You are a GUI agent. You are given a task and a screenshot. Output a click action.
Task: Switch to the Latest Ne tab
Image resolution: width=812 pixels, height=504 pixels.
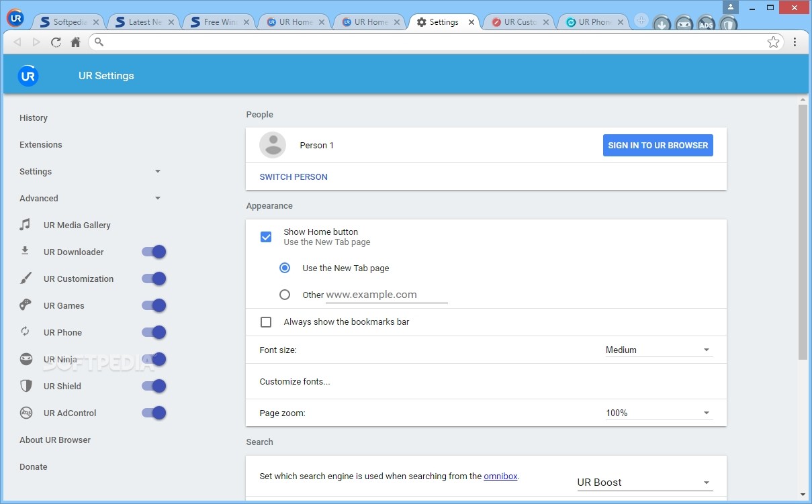click(142, 22)
